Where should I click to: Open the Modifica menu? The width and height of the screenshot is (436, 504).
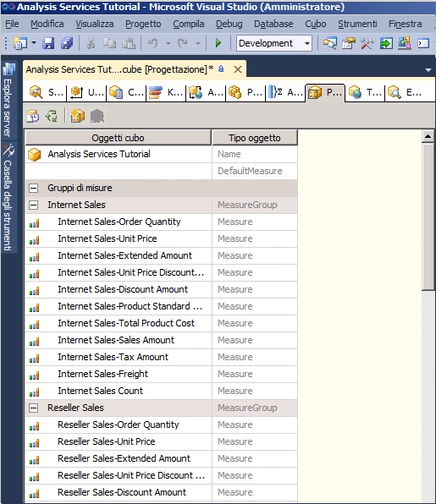click(x=47, y=24)
